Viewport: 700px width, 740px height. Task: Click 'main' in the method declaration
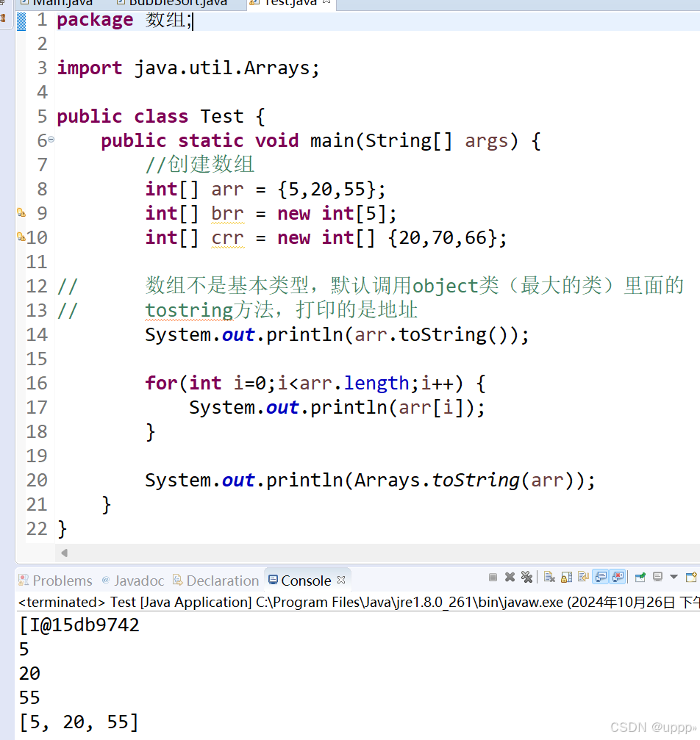click(x=332, y=140)
